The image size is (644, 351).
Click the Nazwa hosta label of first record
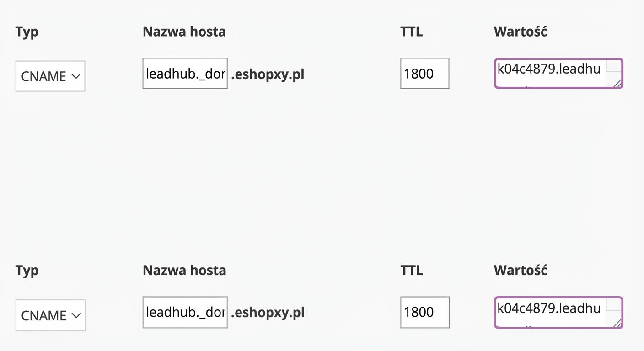(x=184, y=32)
